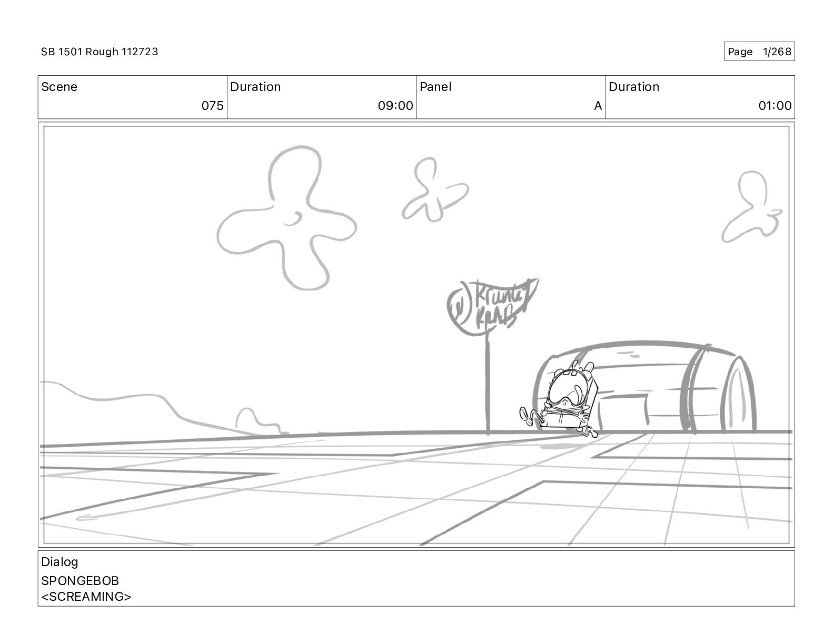Click the scene 'Duration' label beside Scene

point(255,87)
